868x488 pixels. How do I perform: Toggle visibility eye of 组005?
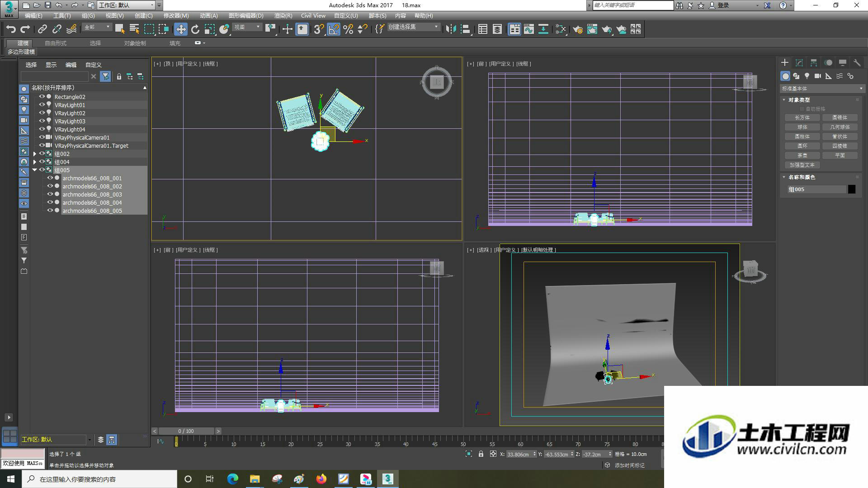point(42,170)
